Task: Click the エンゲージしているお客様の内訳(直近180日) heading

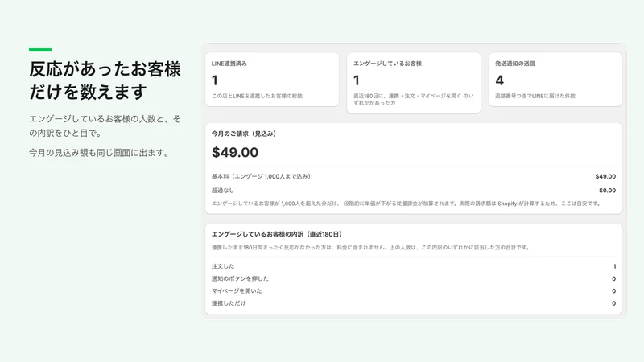Action: coord(277,234)
